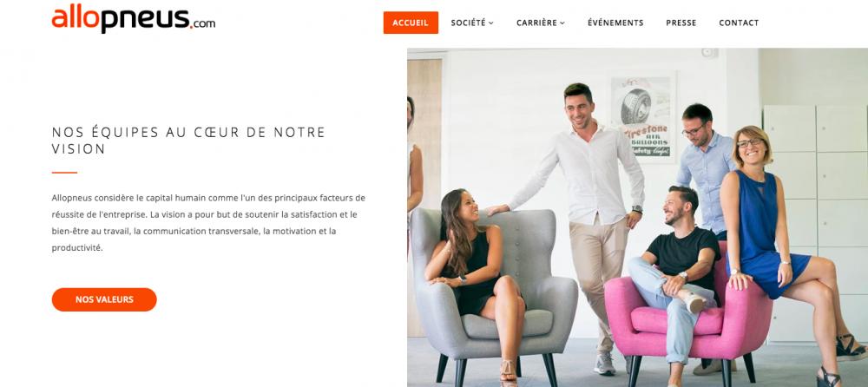The width and height of the screenshot is (868, 387).
Task: Visit the Contact page link
Action: pos(739,23)
